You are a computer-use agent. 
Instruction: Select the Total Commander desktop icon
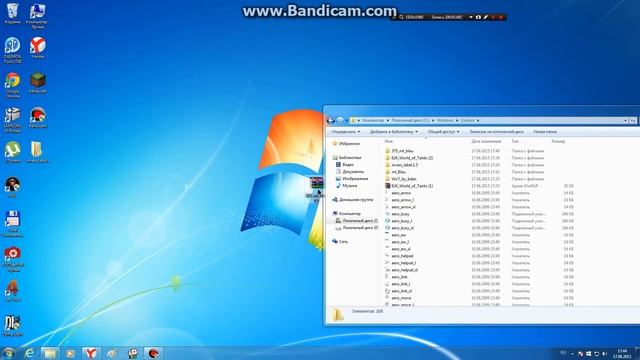tap(12, 224)
